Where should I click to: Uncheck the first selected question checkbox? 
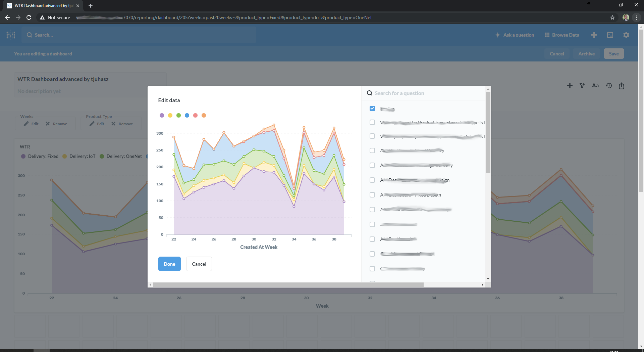click(x=372, y=108)
